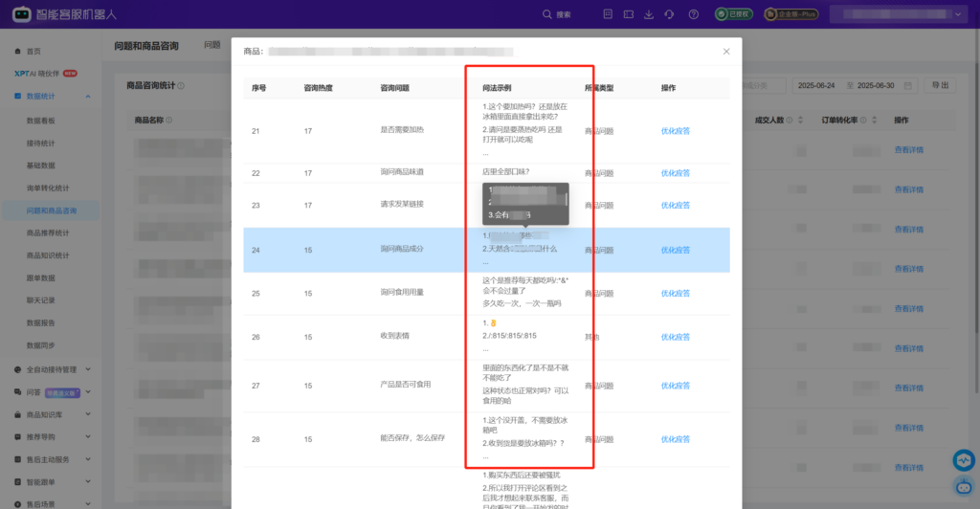Click the 请求发某链接 question cell
The height and width of the screenshot is (509, 980).
(402, 204)
